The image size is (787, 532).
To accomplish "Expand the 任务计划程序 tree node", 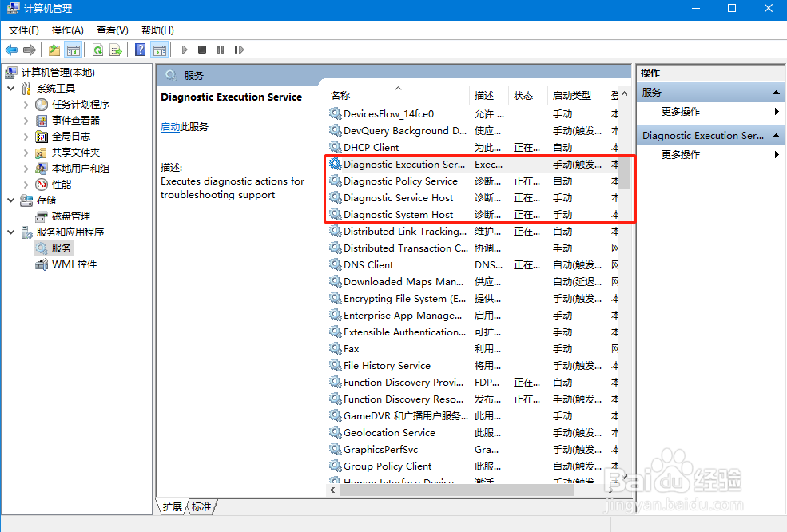I will click(26, 105).
